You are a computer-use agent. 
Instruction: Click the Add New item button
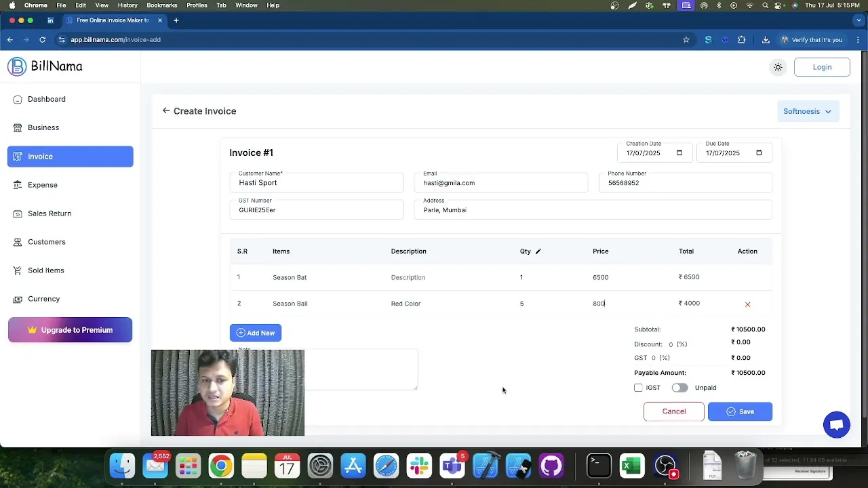256,333
